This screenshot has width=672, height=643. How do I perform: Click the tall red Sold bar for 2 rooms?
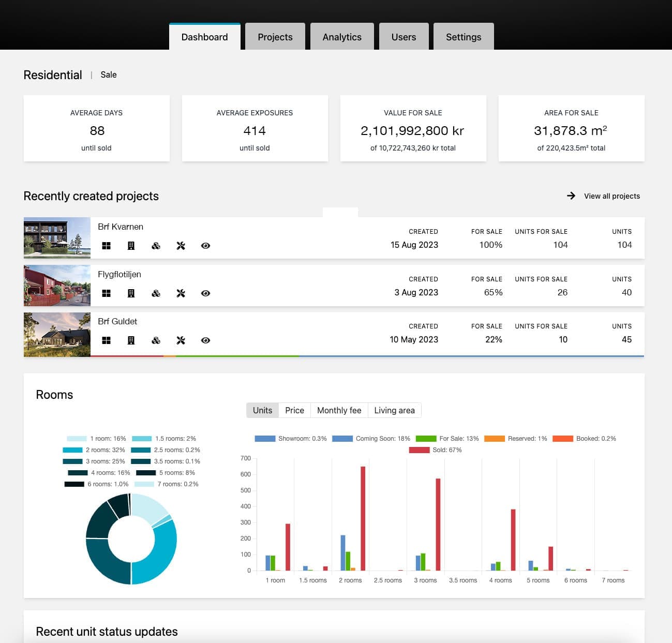[363, 518]
